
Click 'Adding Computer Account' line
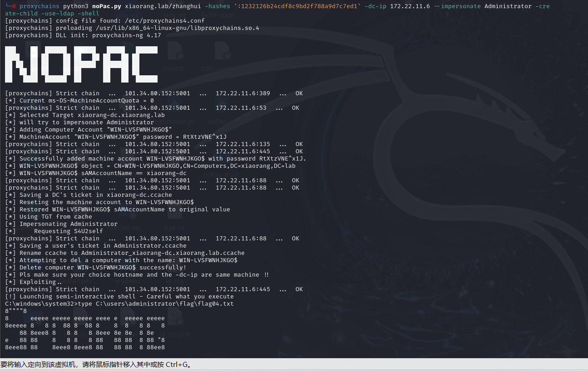[89, 130]
